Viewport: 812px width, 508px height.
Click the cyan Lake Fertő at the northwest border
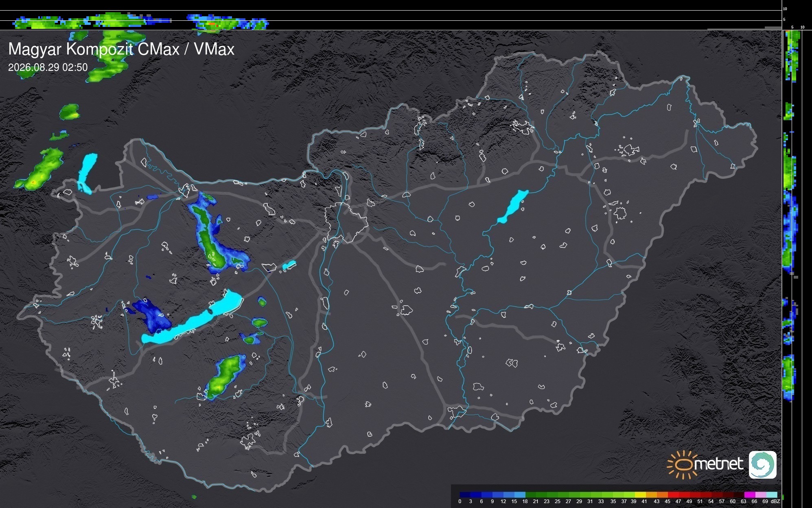87,173
